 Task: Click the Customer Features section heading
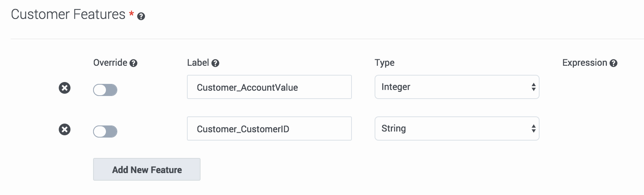[x=68, y=14]
